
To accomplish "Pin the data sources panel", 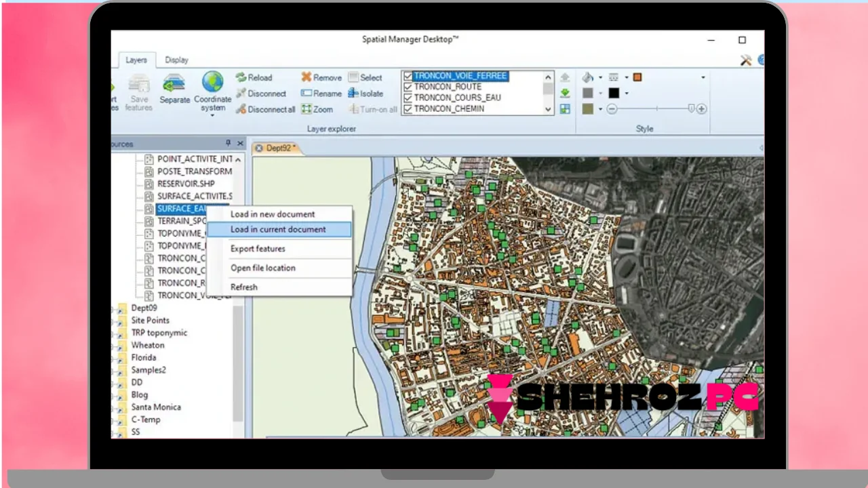I will pyautogui.click(x=228, y=144).
